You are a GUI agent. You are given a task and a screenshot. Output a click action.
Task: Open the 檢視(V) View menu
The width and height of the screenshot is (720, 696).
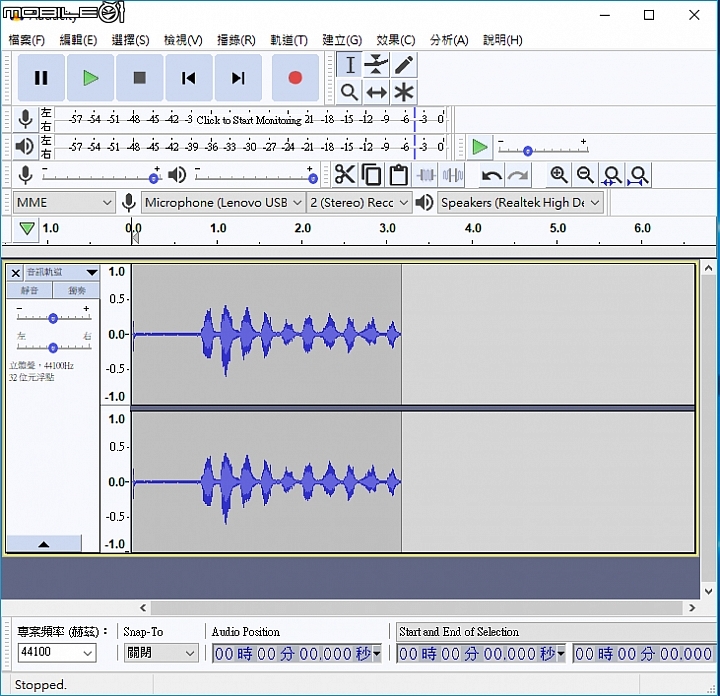tap(183, 40)
